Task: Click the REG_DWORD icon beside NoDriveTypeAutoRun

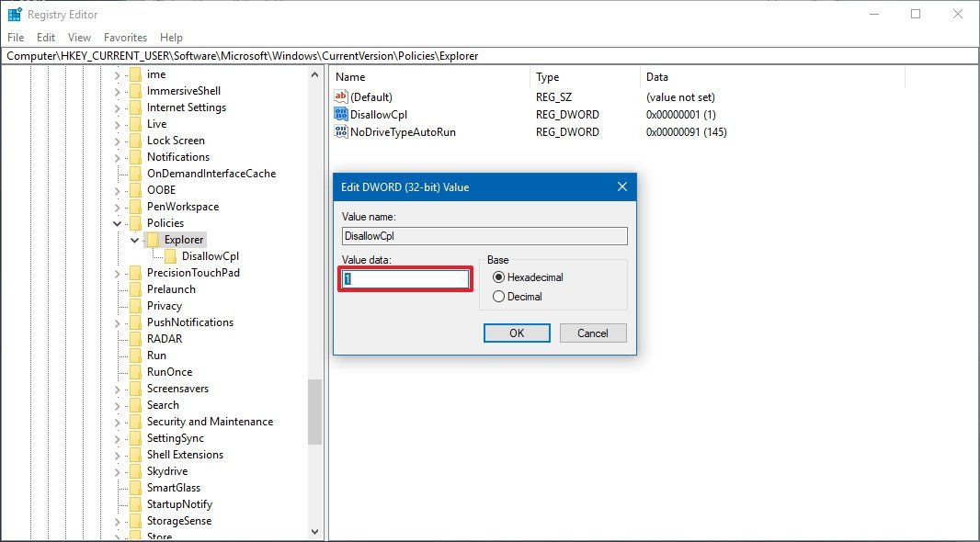Action: [339, 131]
